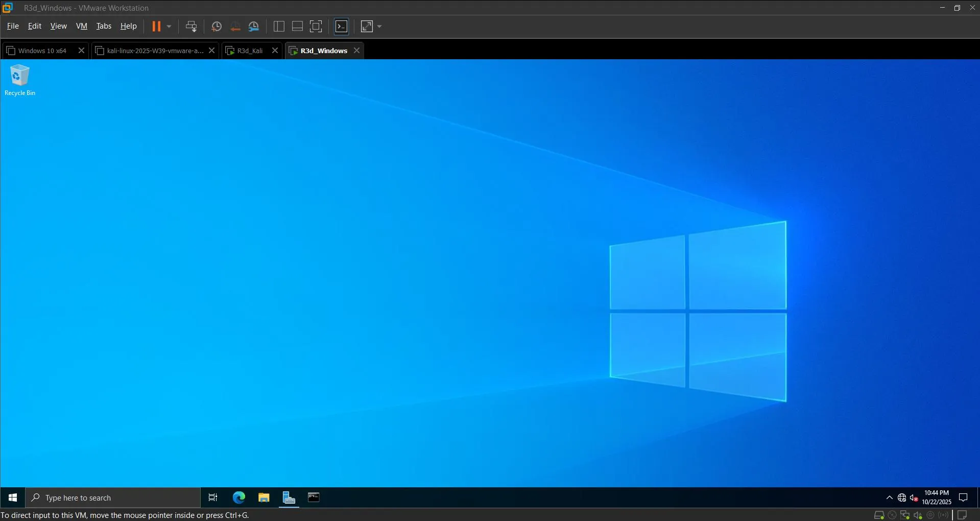
Task: Click the guest network status icon
Action: click(902, 498)
